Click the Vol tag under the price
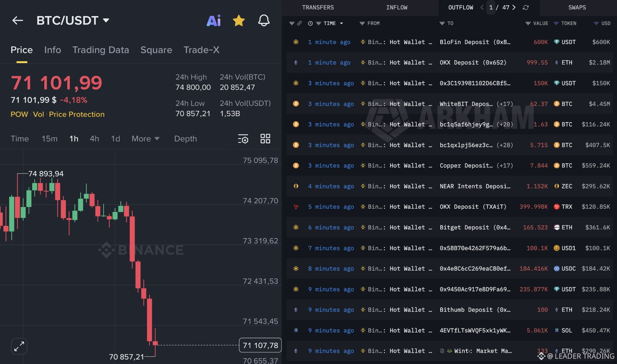Screen dimensions: 617x364 click(38, 114)
